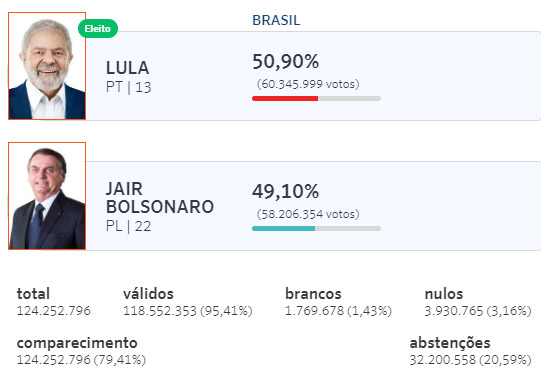This screenshot has height=382, width=541.
Task: Click the nulos votes statistic
Action: point(478,302)
